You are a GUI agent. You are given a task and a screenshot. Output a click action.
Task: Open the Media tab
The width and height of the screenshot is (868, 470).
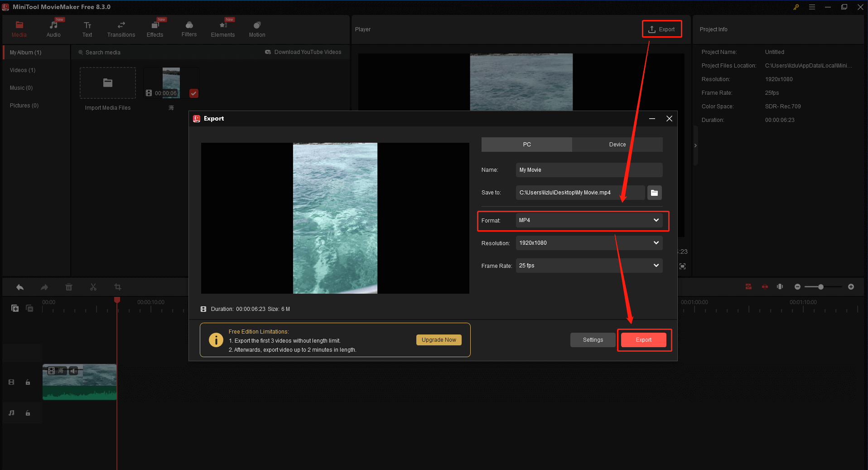19,29
